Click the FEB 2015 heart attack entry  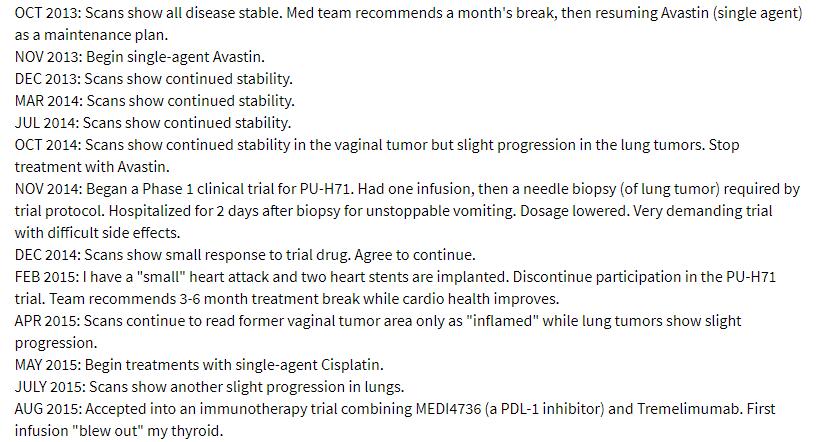tap(395, 288)
